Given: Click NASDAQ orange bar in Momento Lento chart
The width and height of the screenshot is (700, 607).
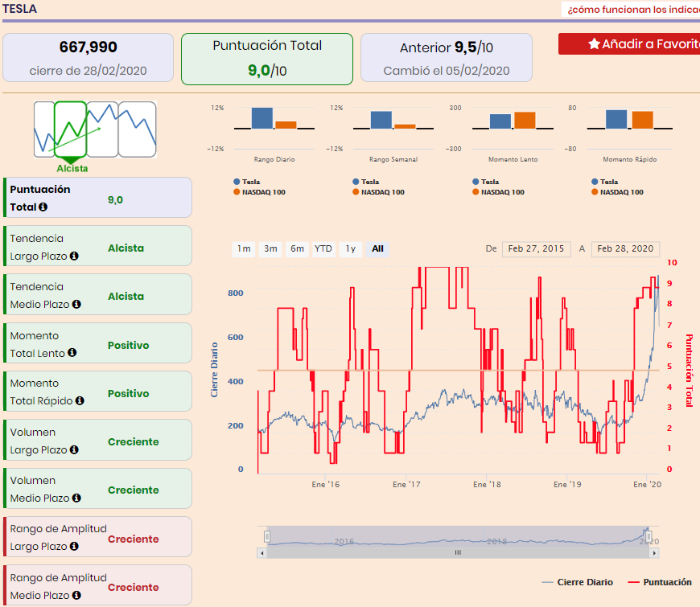Looking at the screenshot, I should (x=525, y=121).
